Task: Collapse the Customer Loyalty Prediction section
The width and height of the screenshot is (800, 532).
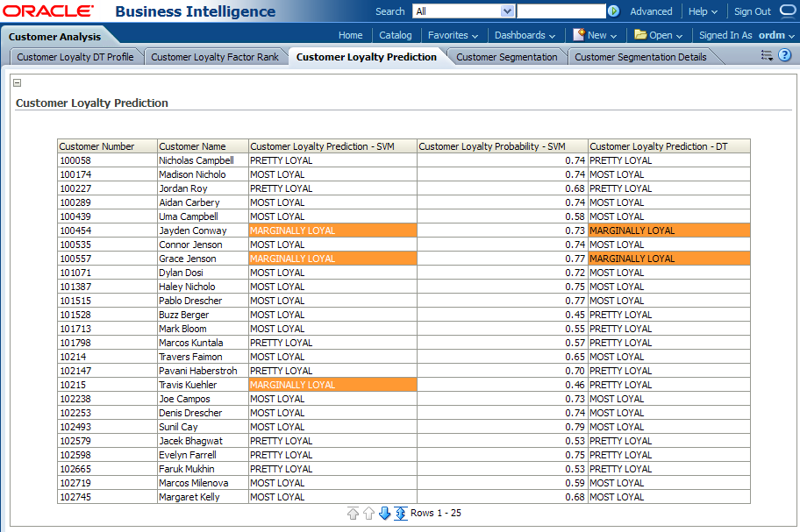Action: [17, 83]
